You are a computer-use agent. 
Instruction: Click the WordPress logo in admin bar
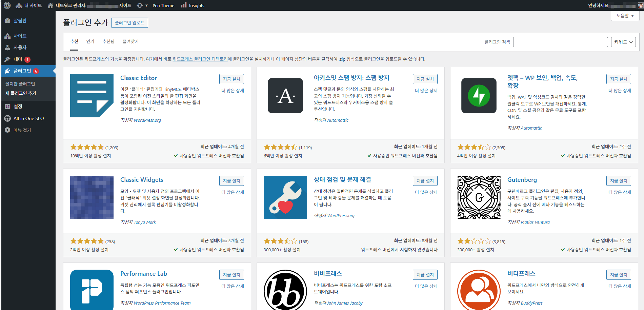(7, 5)
